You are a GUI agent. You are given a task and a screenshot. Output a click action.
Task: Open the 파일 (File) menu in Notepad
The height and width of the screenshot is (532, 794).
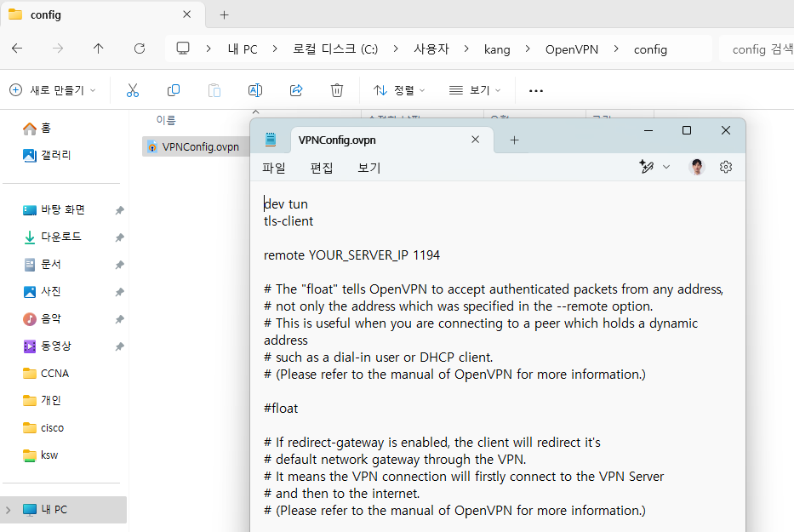(x=274, y=168)
